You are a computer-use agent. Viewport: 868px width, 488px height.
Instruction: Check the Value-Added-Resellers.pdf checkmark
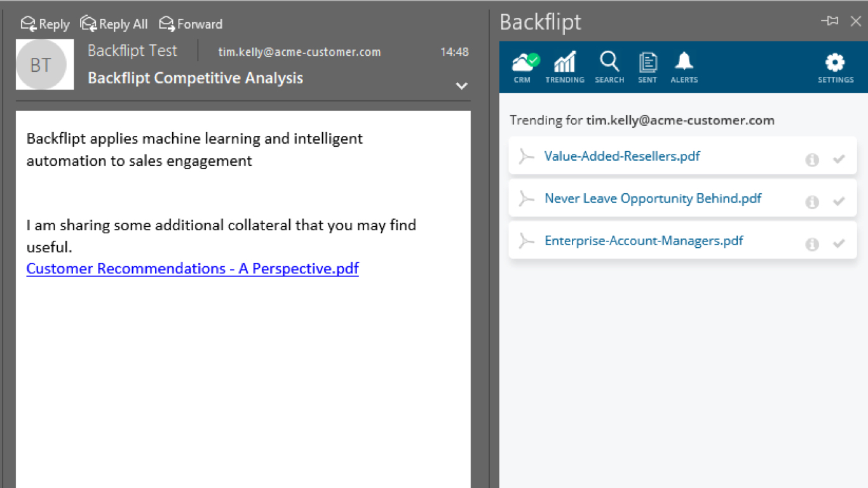coord(839,159)
